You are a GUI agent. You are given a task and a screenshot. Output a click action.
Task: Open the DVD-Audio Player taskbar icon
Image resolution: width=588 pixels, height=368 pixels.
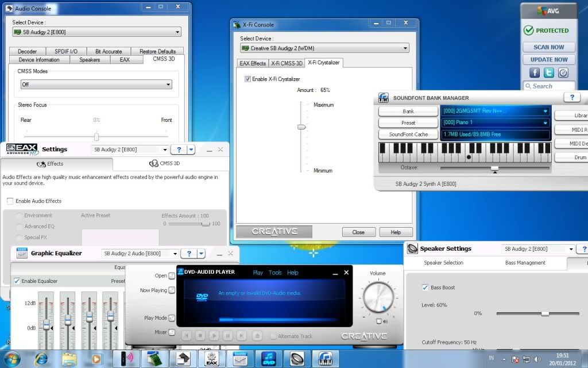[x=268, y=359]
